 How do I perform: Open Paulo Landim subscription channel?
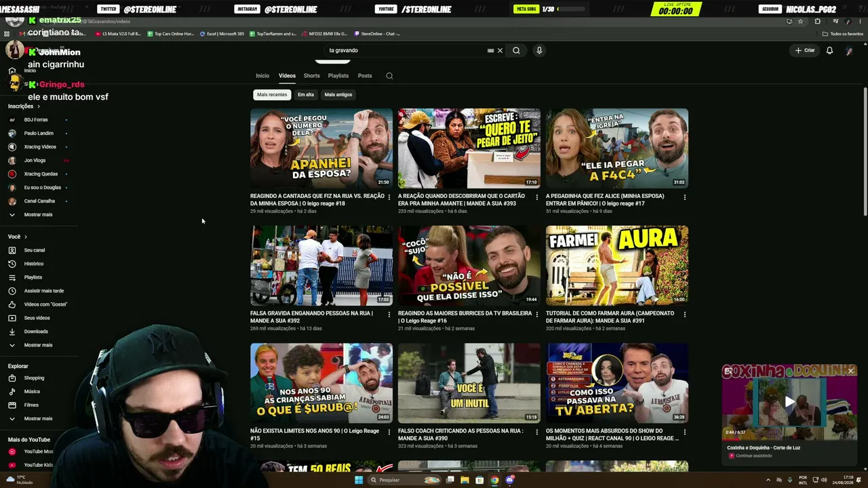click(x=38, y=134)
